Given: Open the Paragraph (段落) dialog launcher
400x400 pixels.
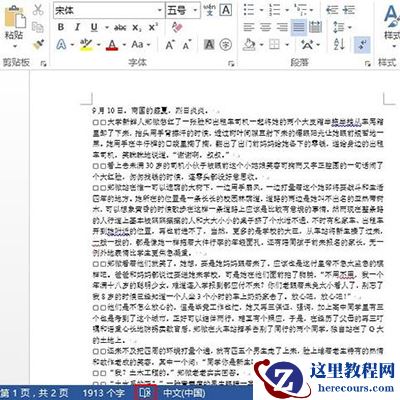Looking at the screenshot, I should point(368,63).
